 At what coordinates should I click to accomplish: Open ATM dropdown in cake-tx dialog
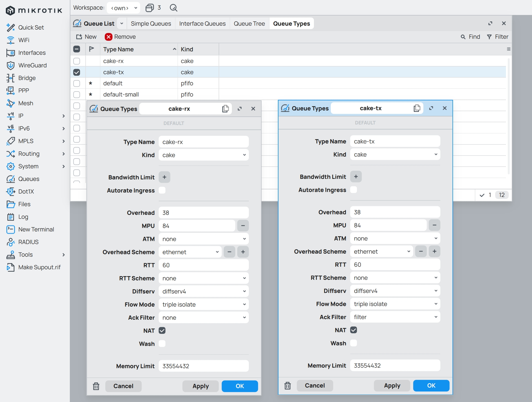pyautogui.click(x=395, y=238)
